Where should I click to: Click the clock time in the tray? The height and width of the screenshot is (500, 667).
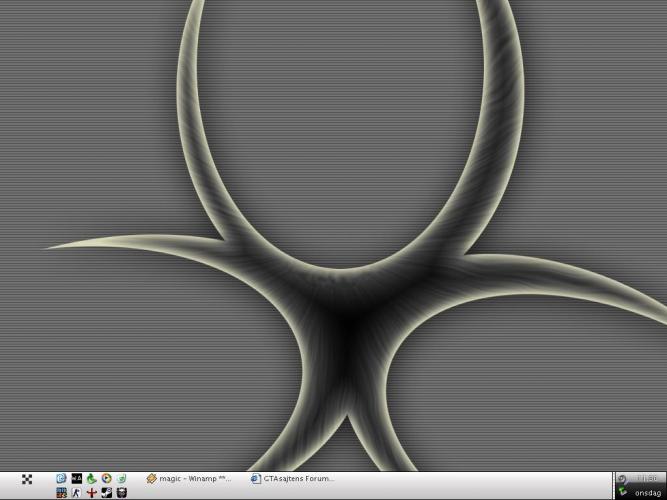(x=647, y=480)
